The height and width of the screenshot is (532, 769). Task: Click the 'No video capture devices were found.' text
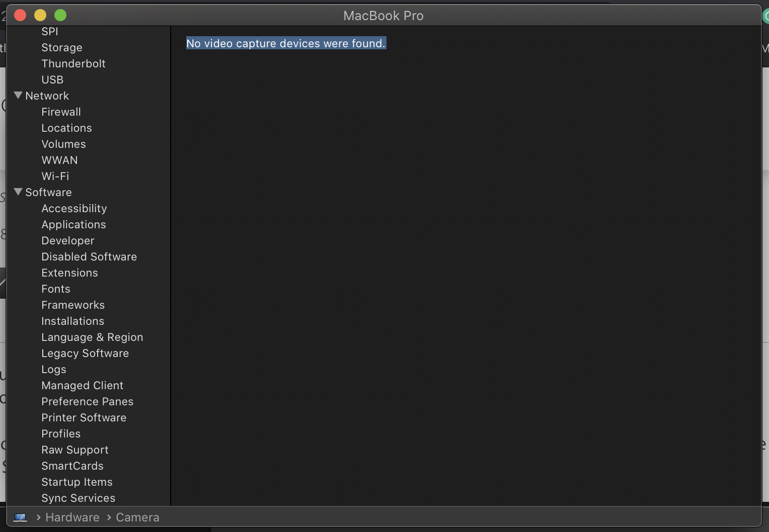286,43
